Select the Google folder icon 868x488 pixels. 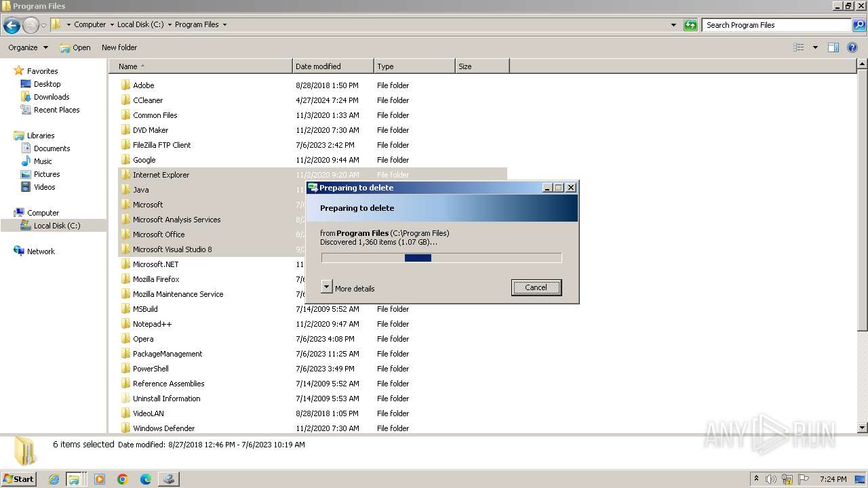tap(125, 160)
